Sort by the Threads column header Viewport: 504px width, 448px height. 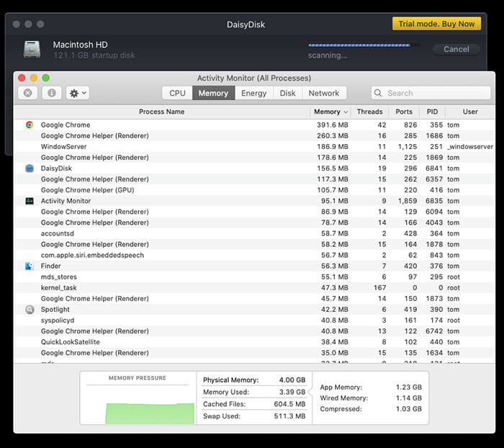[369, 112]
